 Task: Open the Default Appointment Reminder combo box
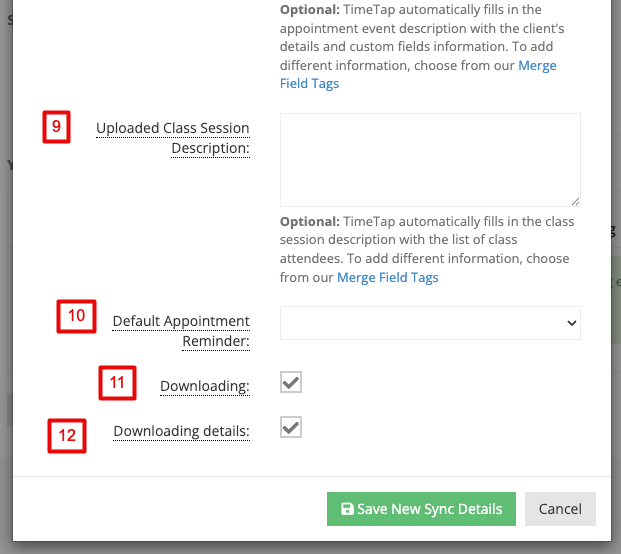pos(430,323)
